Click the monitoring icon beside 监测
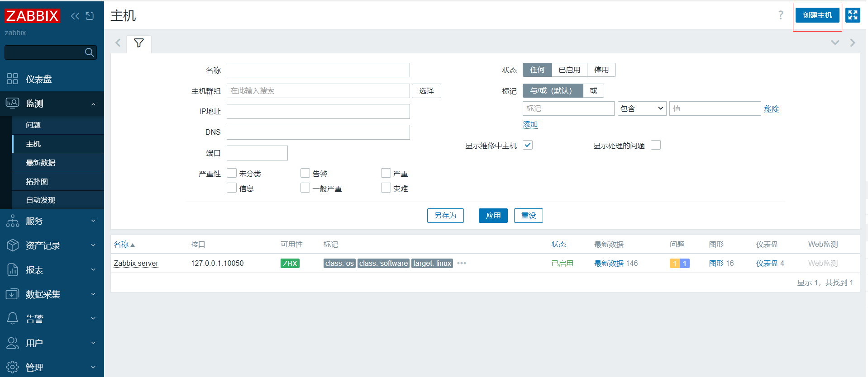The height and width of the screenshot is (377, 868). click(x=13, y=104)
